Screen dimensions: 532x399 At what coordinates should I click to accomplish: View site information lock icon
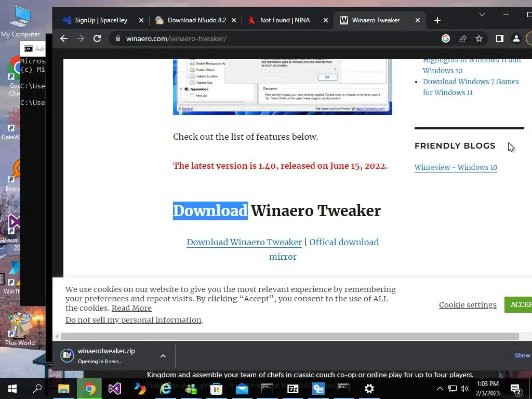118,38
